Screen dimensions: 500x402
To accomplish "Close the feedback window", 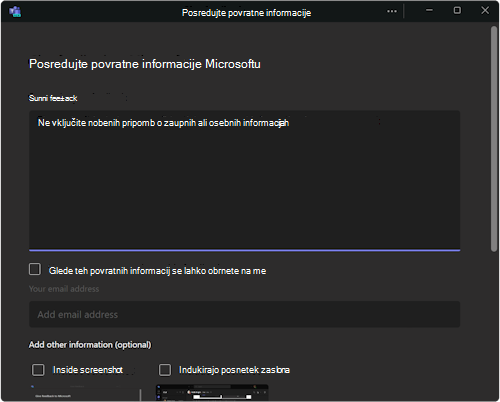I will [x=485, y=11].
